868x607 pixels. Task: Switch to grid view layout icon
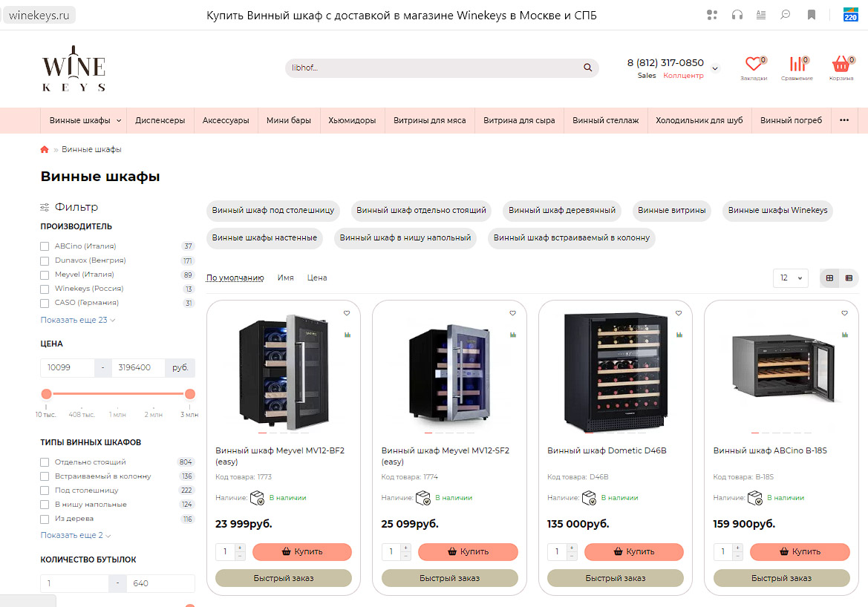(829, 278)
